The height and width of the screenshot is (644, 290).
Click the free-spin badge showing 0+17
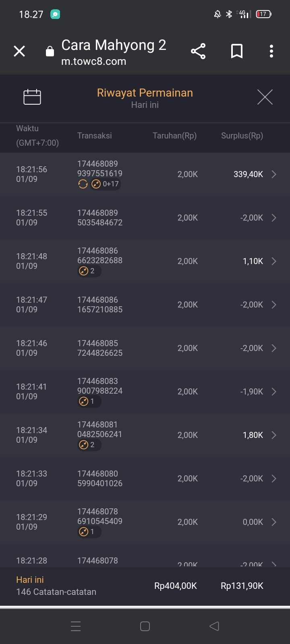tap(106, 184)
